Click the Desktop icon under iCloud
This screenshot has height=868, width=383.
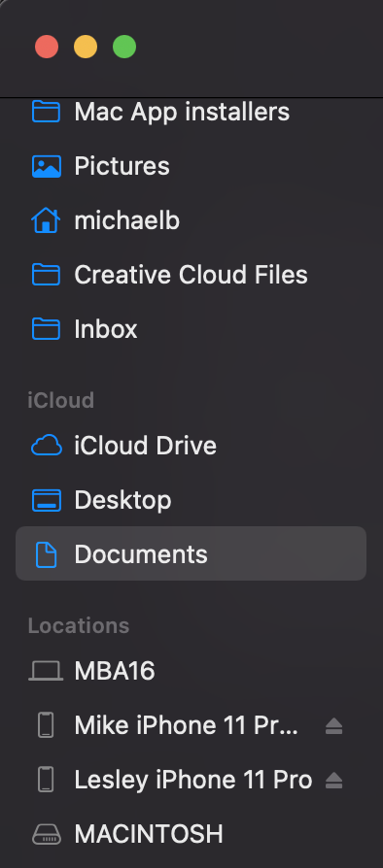coord(46,499)
